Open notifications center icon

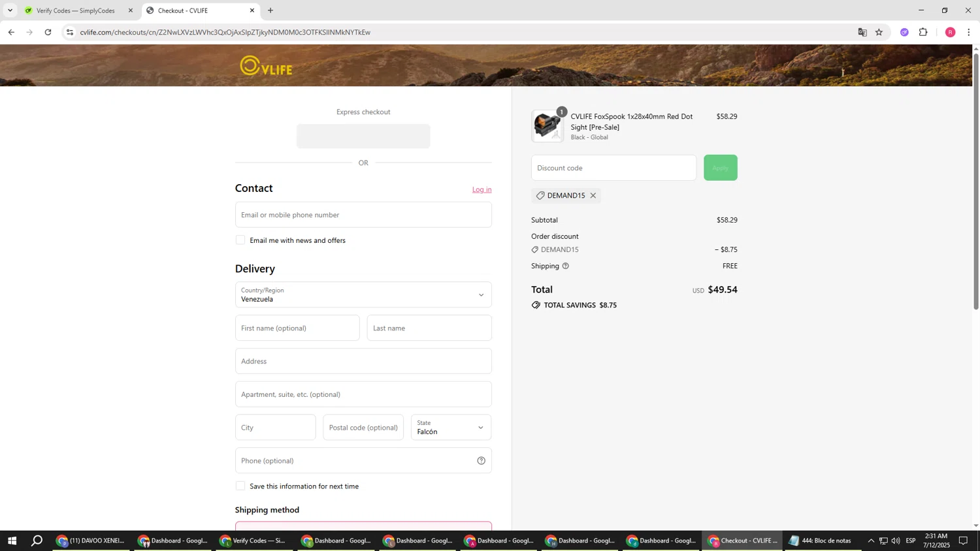click(963, 541)
